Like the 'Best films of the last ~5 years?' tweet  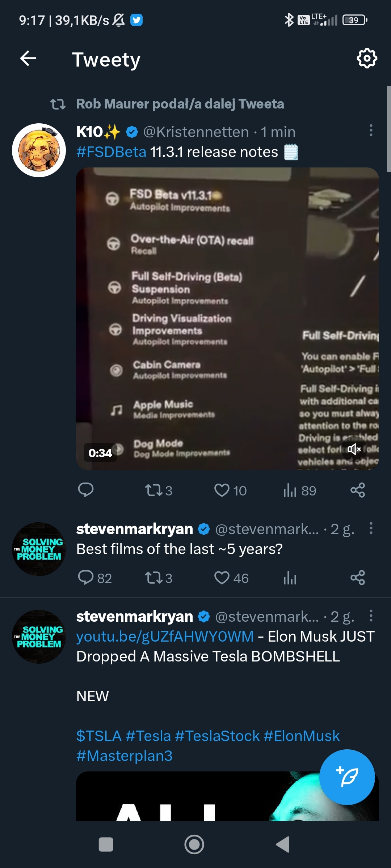[222, 578]
